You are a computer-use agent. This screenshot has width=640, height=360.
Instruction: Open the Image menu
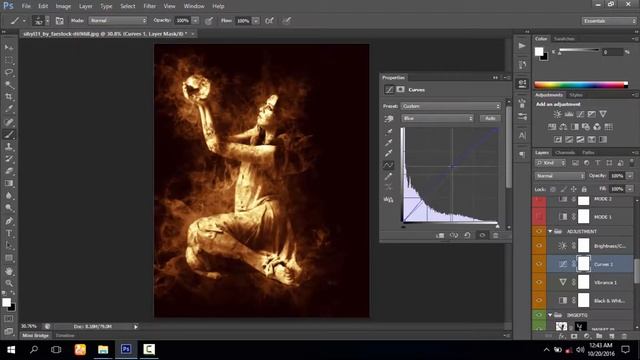pyautogui.click(x=63, y=6)
